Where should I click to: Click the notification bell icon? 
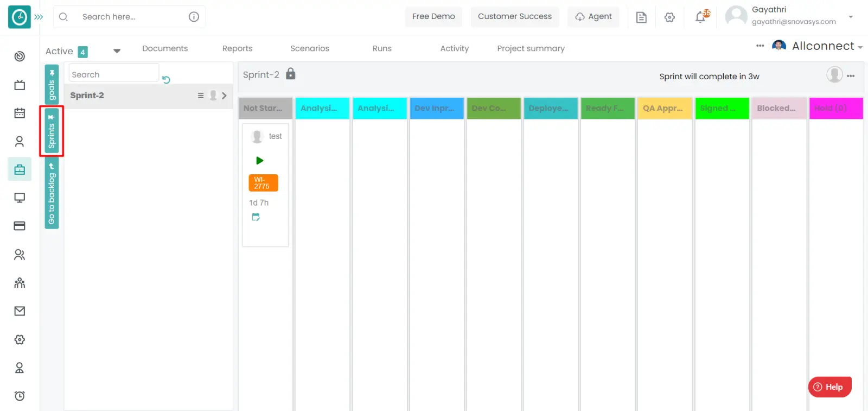(700, 17)
